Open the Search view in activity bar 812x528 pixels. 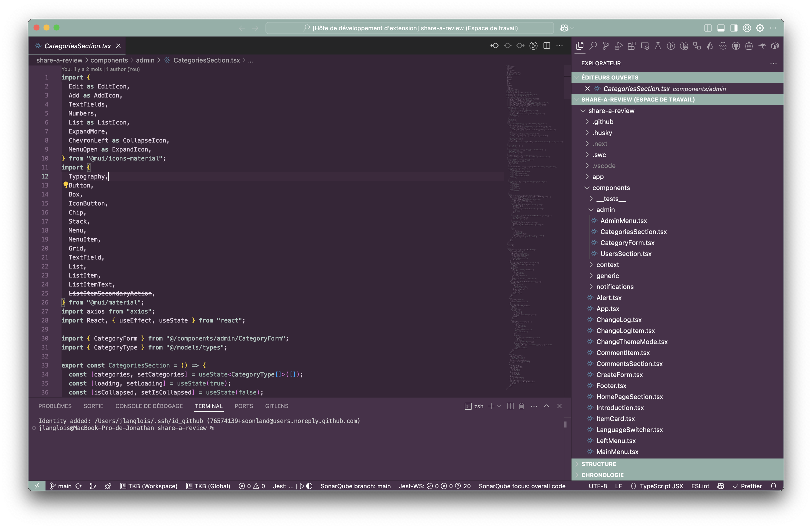[x=593, y=46]
